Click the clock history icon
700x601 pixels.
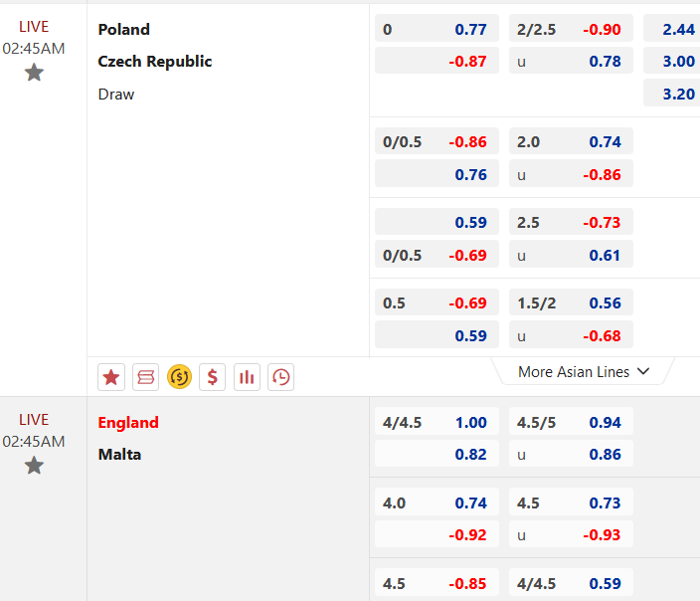(280, 377)
